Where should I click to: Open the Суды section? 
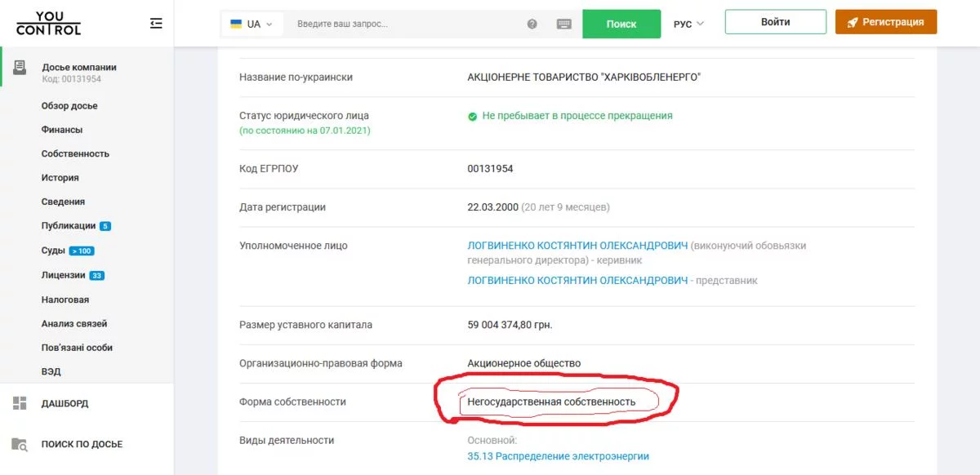point(53,251)
